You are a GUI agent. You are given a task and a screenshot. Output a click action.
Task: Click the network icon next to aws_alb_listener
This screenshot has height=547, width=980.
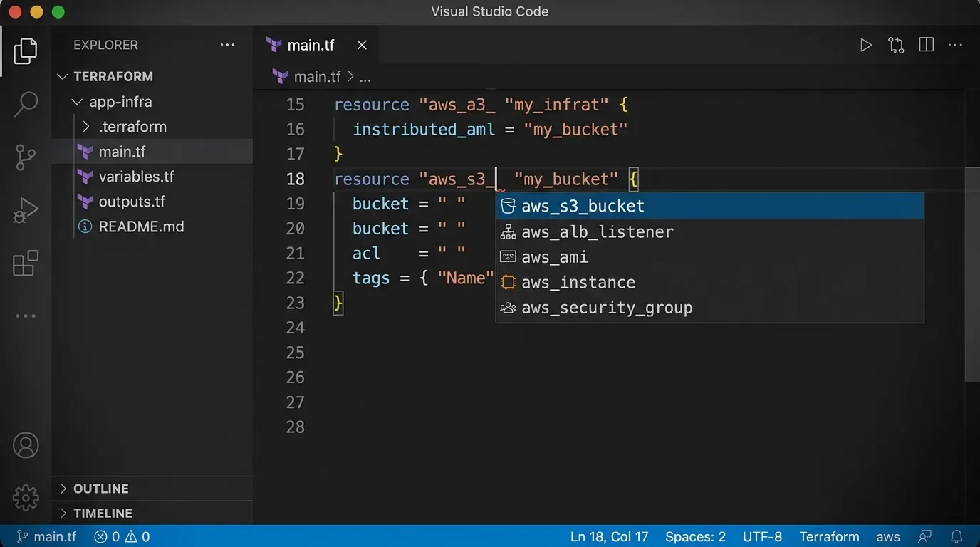pos(508,231)
